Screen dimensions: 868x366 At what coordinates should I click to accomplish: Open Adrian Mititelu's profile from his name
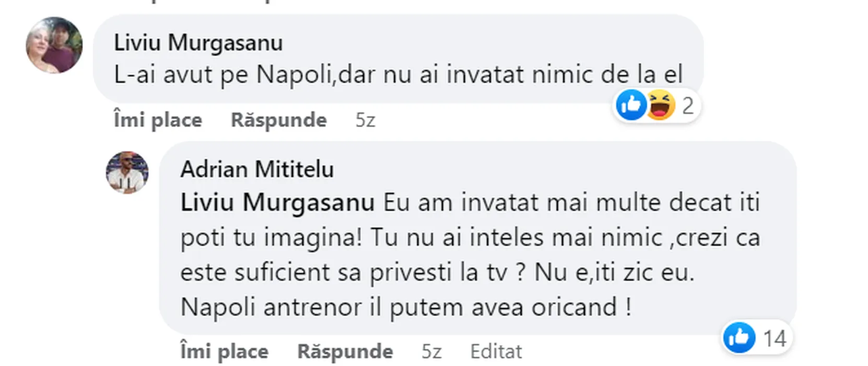pos(257,169)
